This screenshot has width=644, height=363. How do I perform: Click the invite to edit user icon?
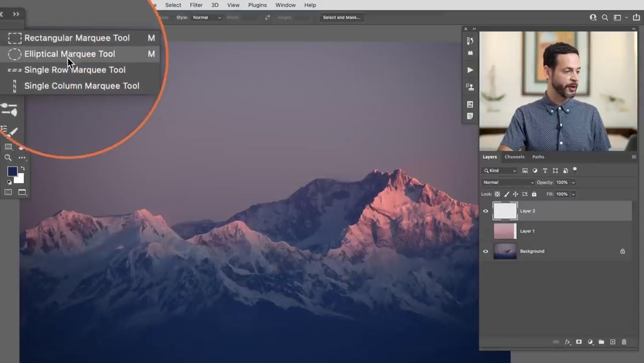click(x=593, y=17)
